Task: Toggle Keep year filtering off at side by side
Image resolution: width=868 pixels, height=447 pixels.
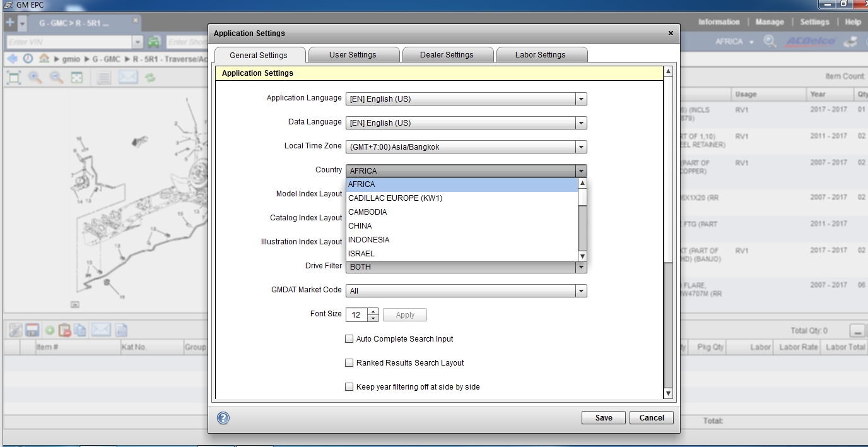Action: [349, 387]
